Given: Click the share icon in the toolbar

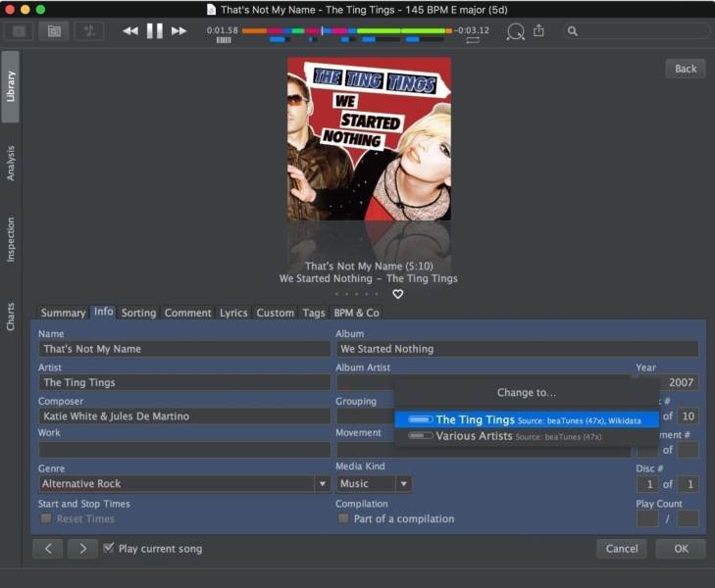Looking at the screenshot, I should (x=538, y=30).
